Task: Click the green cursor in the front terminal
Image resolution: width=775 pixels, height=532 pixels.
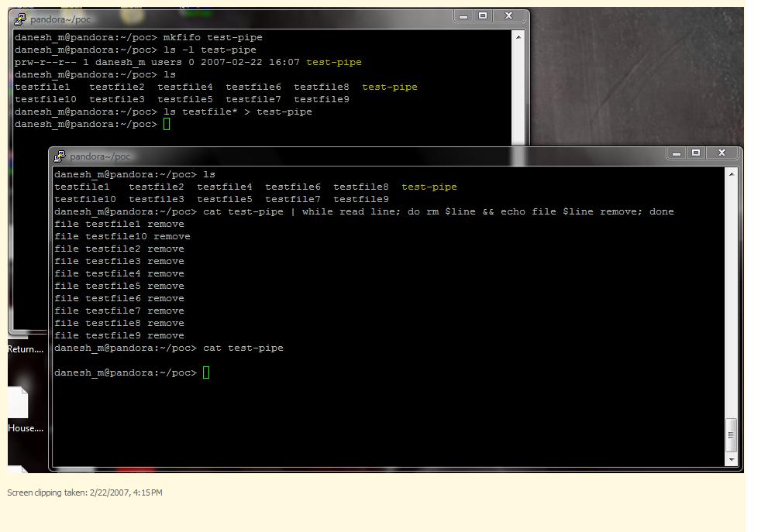Action: click(x=206, y=372)
